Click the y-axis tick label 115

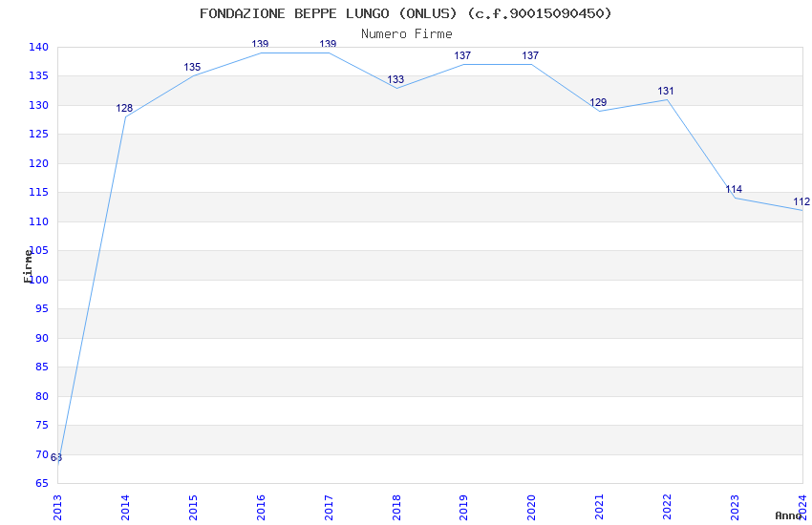[x=39, y=193]
